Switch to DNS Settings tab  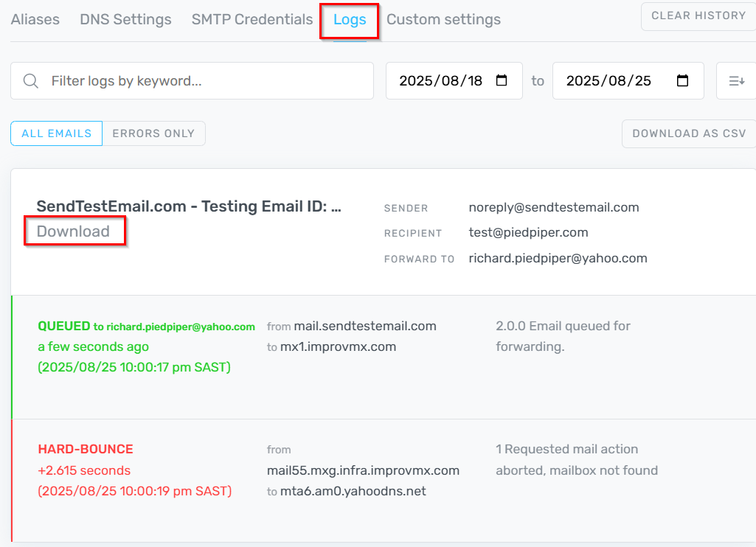pyautogui.click(x=125, y=20)
